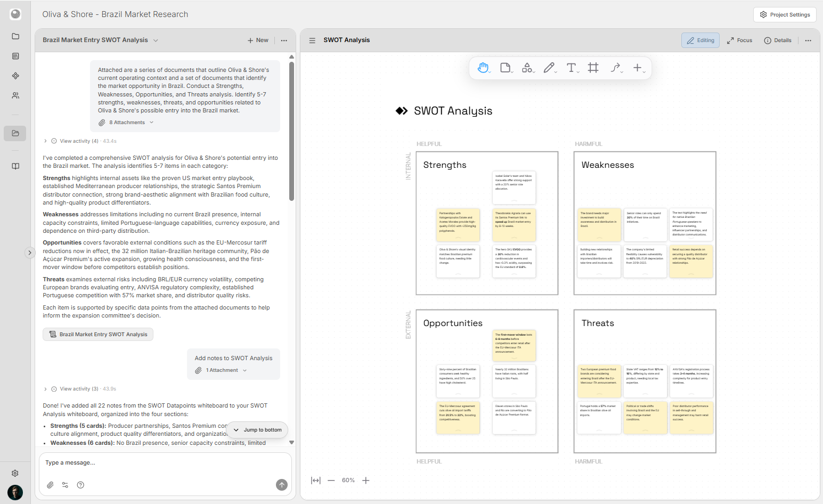Select the SWOT Analysis canvas heading
Viewport: 823px width, 504px height.
click(453, 111)
